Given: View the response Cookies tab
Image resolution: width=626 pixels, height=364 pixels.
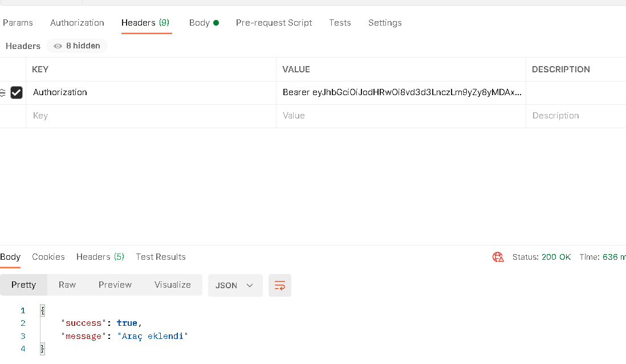Looking at the screenshot, I should [48, 257].
